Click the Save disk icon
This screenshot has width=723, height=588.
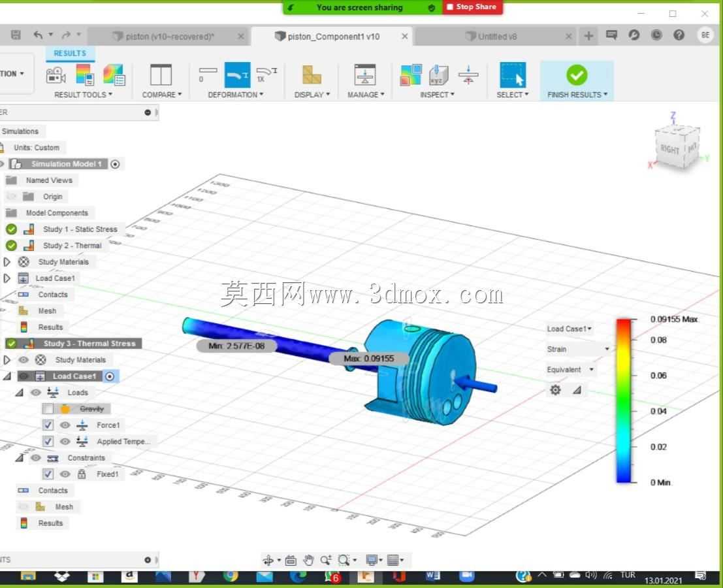16,35
